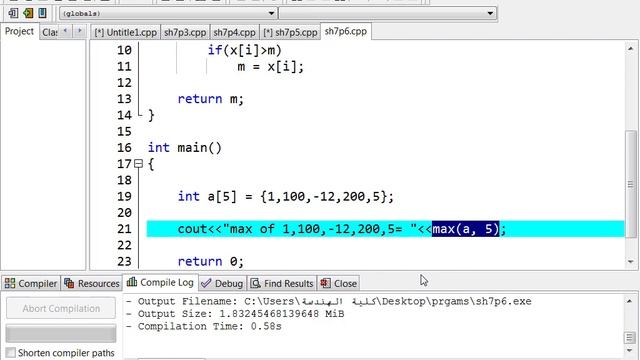
Task: Close the bottom panel with Close tab
Action: point(339,283)
